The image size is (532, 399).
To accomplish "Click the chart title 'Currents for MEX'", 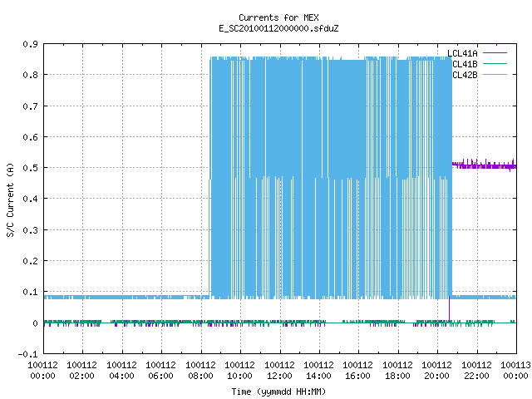I will click(x=278, y=17).
